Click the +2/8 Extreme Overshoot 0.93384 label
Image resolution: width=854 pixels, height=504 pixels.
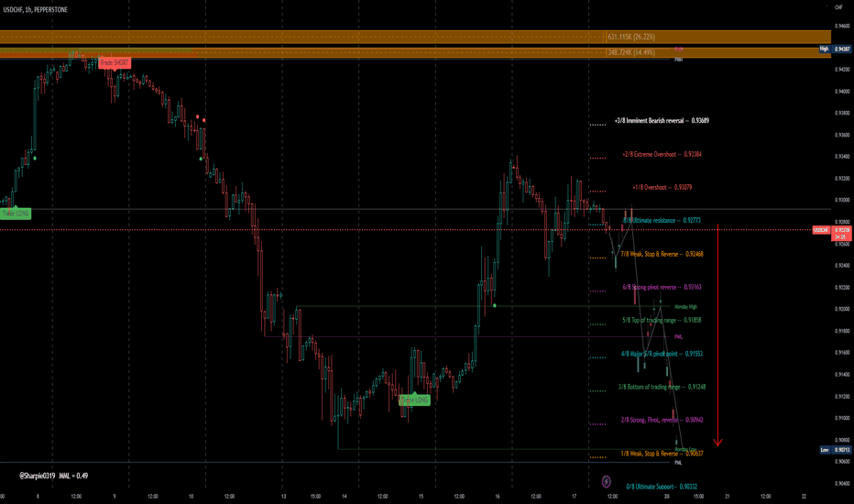[662, 154]
